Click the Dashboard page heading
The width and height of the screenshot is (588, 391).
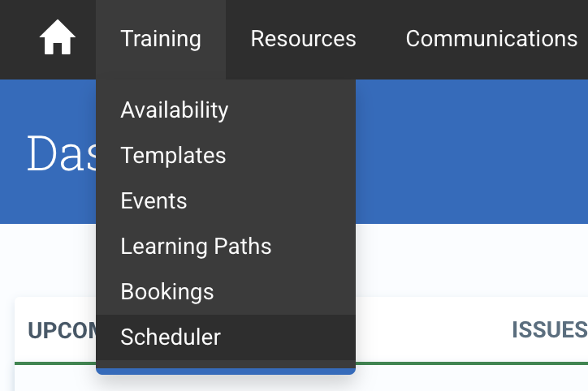(62, 153)
